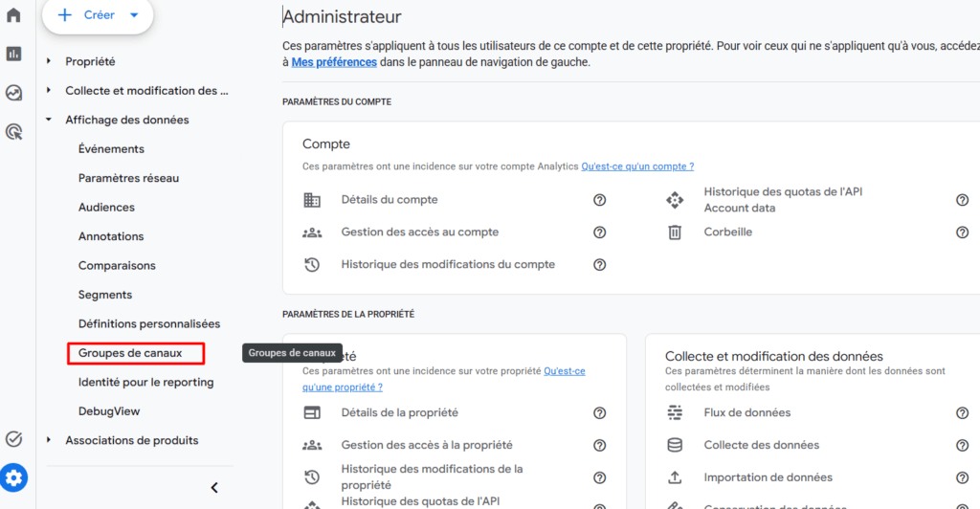980x509 pixels.
Task: Click help icon next to Détails du compte
Action: coord(599,200)
